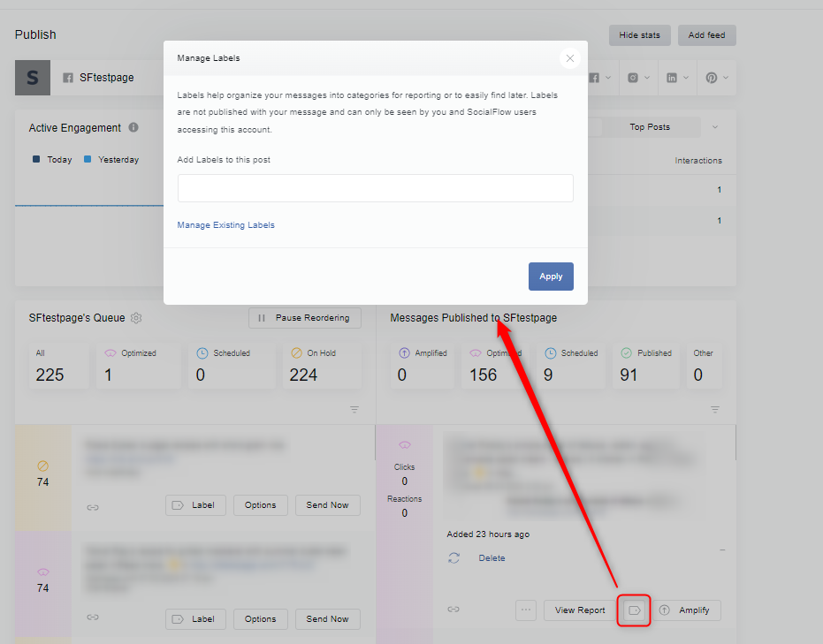823x644 pixels.
Task: Open queue settings gear for SFtestpage's Queue
Action: (x=136, y=318)
